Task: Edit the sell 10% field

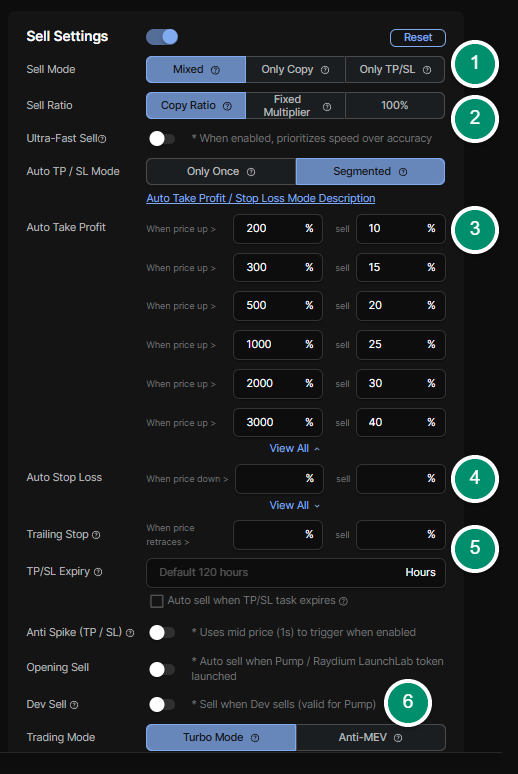Action: pyautogui.click(x=401, y=229)
